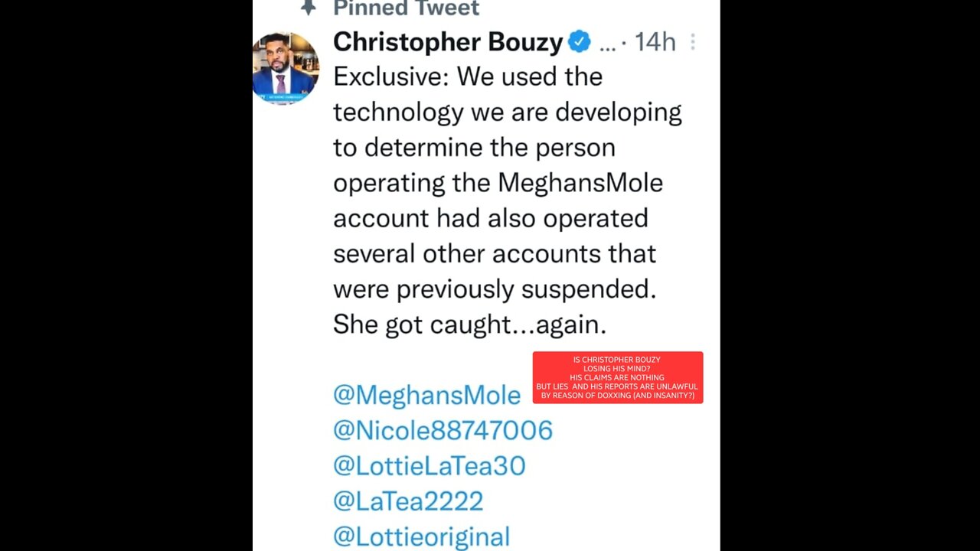Click "MeghansMole" in the tweet body text

click(x=580, y=183)
